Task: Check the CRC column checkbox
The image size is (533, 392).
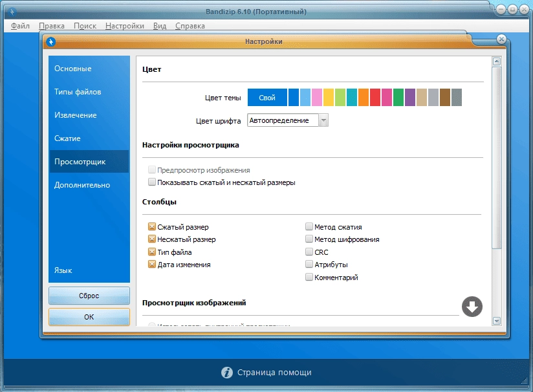Action: (309, 252)
